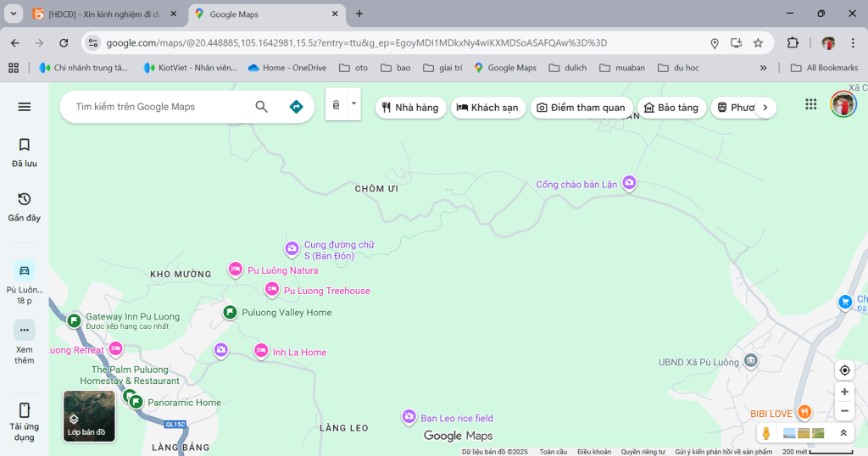Click the Pu Luông Natura hotel pin
This screenshot has height=456, width=868.
click(236, 270)
